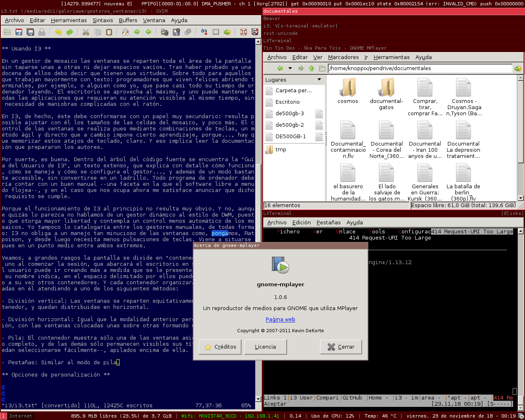Select the file 'Cosmos - Druyan,Saga n,Tyson'
This screenshot has width=525, height=420.
tap(464, 97)
